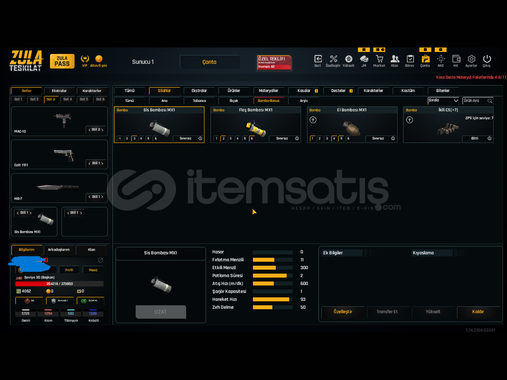
Task: Open the Ayarlar gear icon
Action: pyautogui.click(x=471, y=61)
